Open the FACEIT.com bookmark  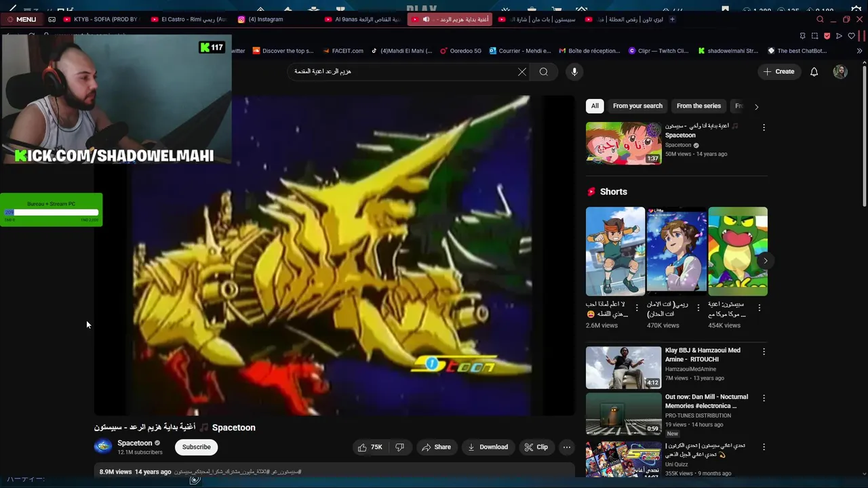(x=343, y=51)
